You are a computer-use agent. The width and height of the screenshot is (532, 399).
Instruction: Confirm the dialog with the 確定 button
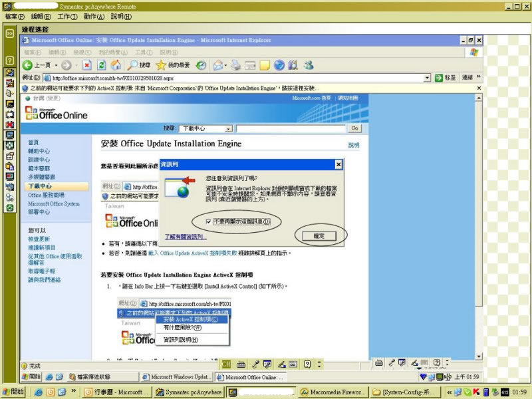pos(319,236)
